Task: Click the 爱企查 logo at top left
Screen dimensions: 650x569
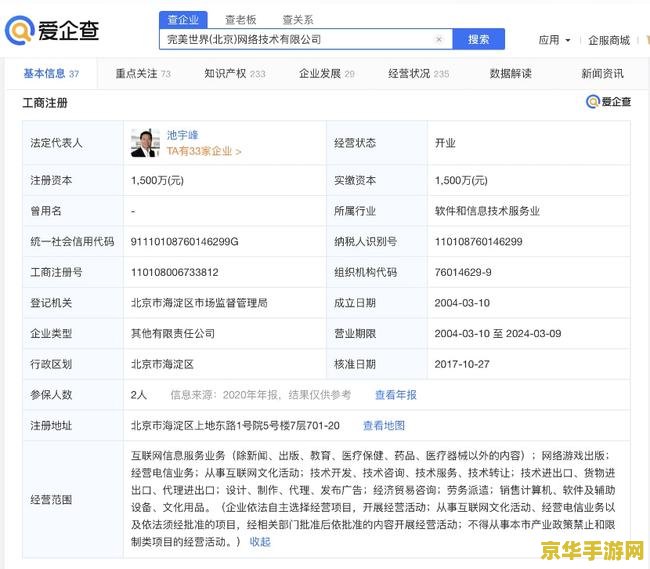Action: [x=52, y=30]
